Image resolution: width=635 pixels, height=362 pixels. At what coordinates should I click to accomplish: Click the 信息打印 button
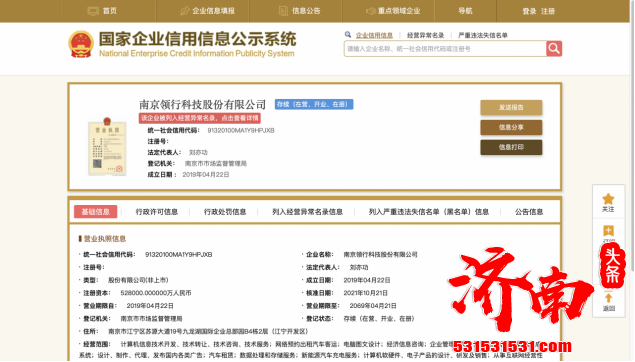tap(511, 147)
